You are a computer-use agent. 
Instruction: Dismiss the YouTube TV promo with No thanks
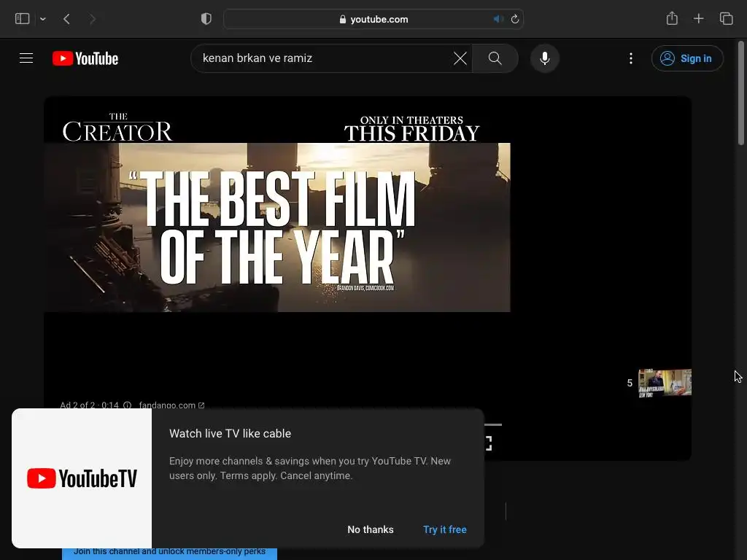tap(370, 529)
